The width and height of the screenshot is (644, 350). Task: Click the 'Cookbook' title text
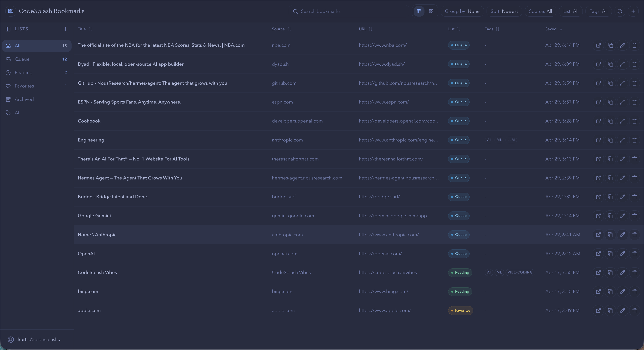tap(89, 121)
